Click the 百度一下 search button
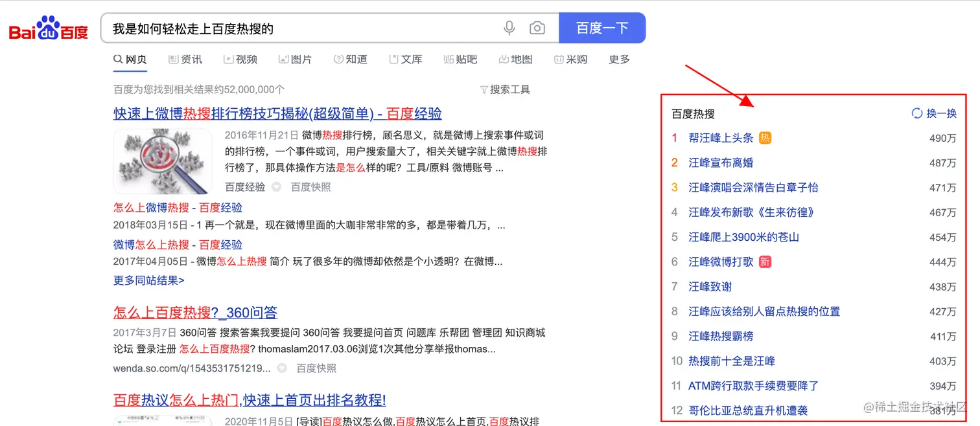 (602, 28)
